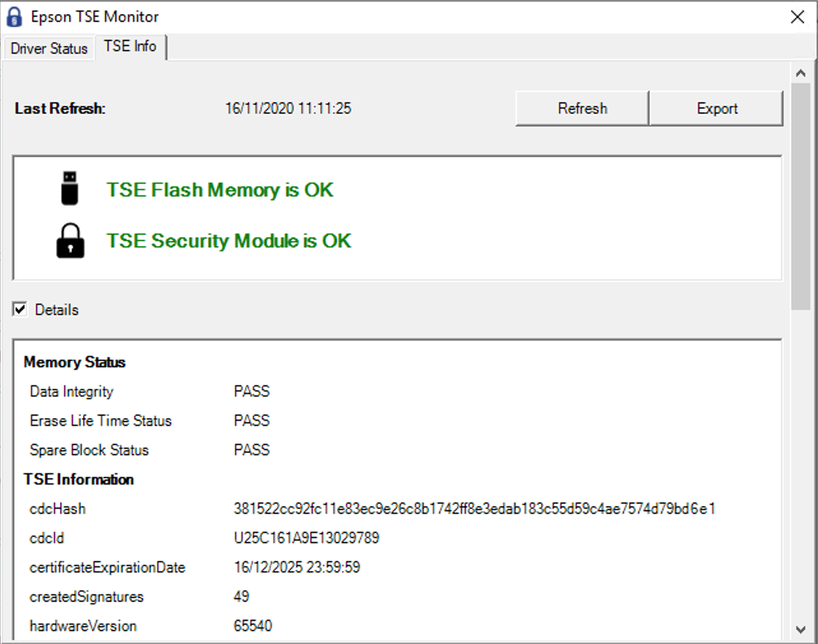Click the scrollbar up arrow
The height and width of the screenshot is (644, 818).
[x=801, y=73]
